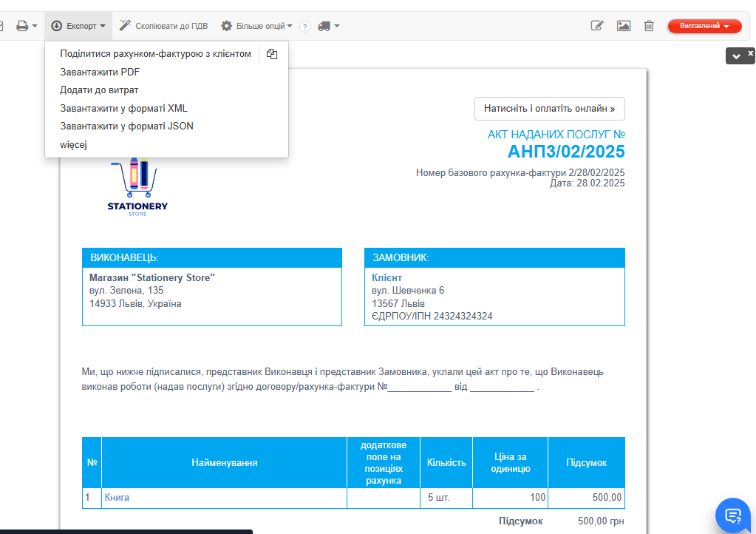
Task: Click the copy link icon beside share option
Action: [x=272, y=54]
